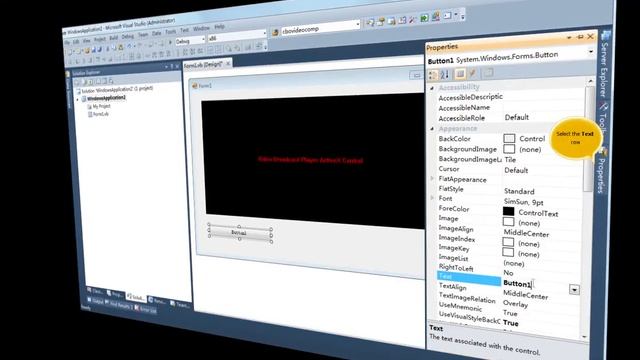
Task: Open Property Pages icon in Properties toolbar
Action: (488, 73)
